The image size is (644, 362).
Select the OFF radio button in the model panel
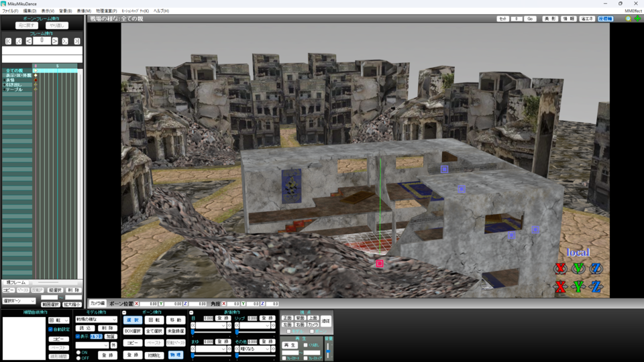[78, 358]
